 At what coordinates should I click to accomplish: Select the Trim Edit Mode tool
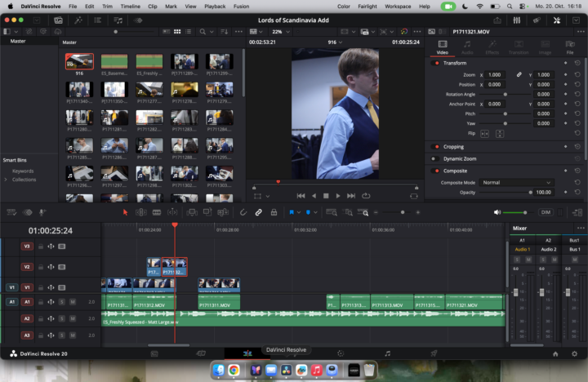pyautogui.click(x=141, y=212)
